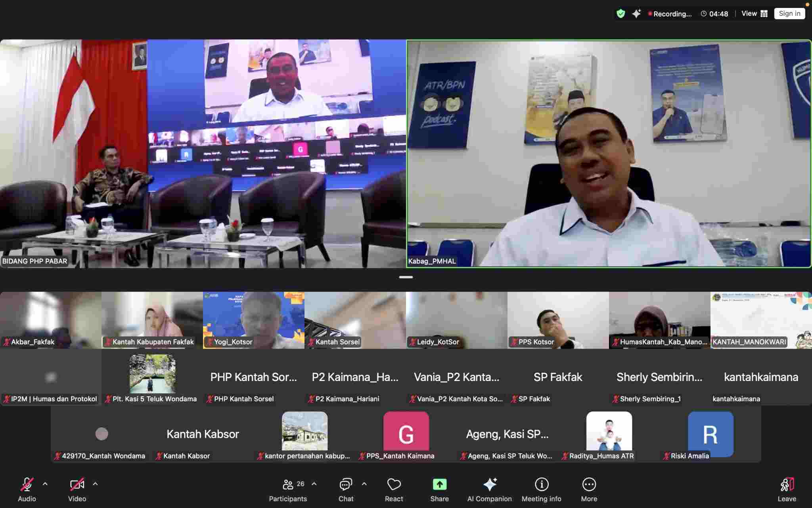Open the View layout menu
This screenshot has height=508, width=812.
(755, 13)
